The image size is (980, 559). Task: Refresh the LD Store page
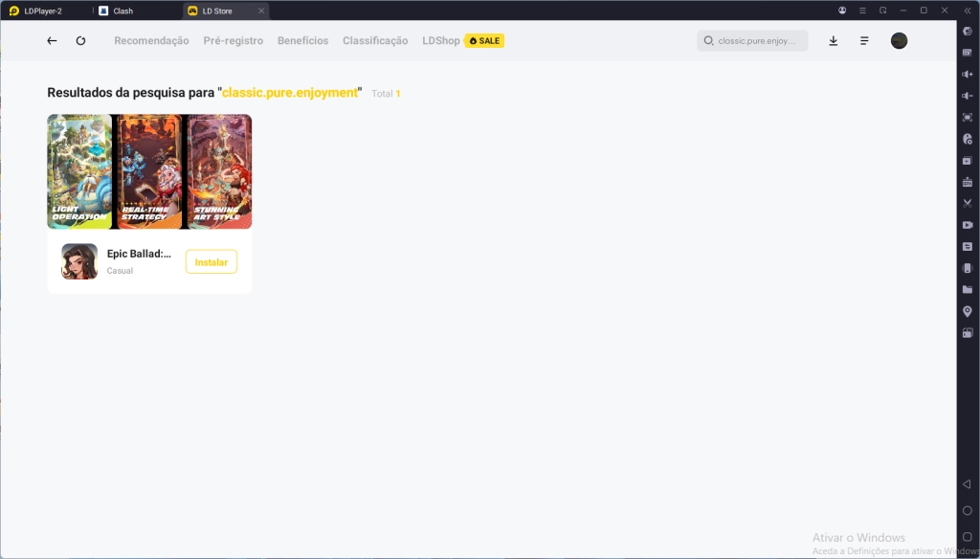coord(80,41)
